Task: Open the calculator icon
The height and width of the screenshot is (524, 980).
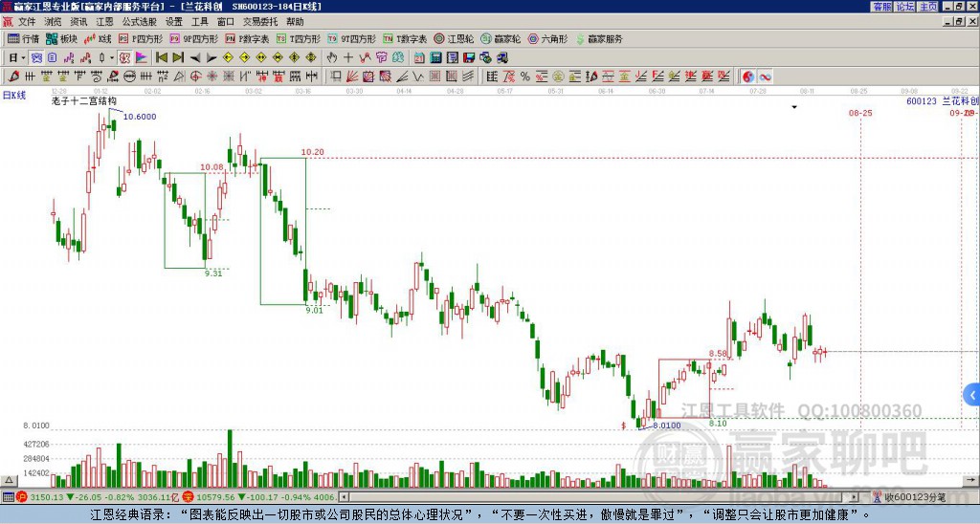Action: pos(435,58)
